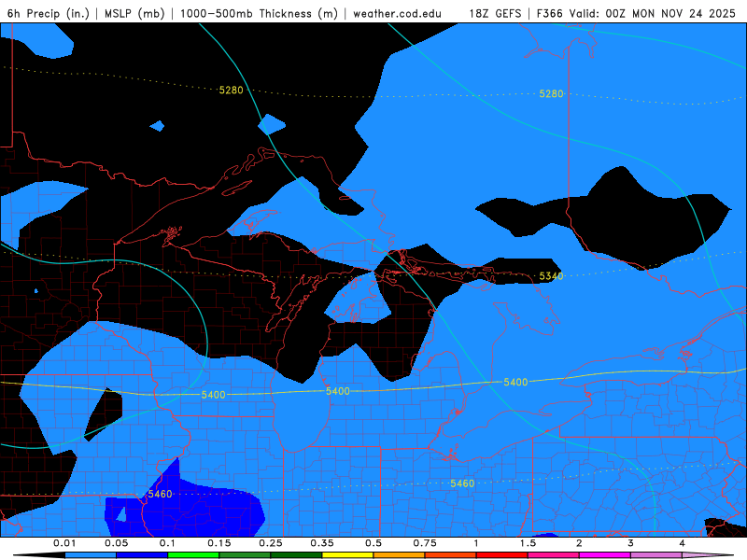This screenshot has height=560, width=747.
Task: Click the weather.cod.edu source text
Action: (397, 13)
